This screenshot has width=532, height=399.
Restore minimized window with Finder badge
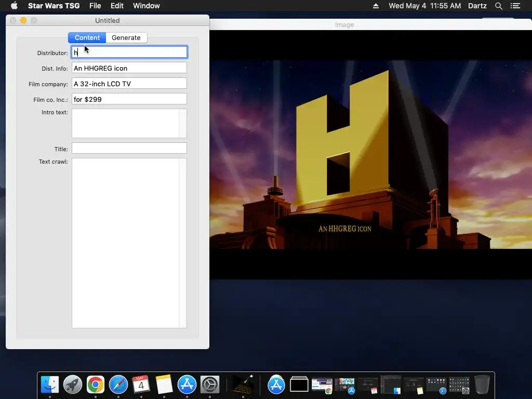(391, 385)
